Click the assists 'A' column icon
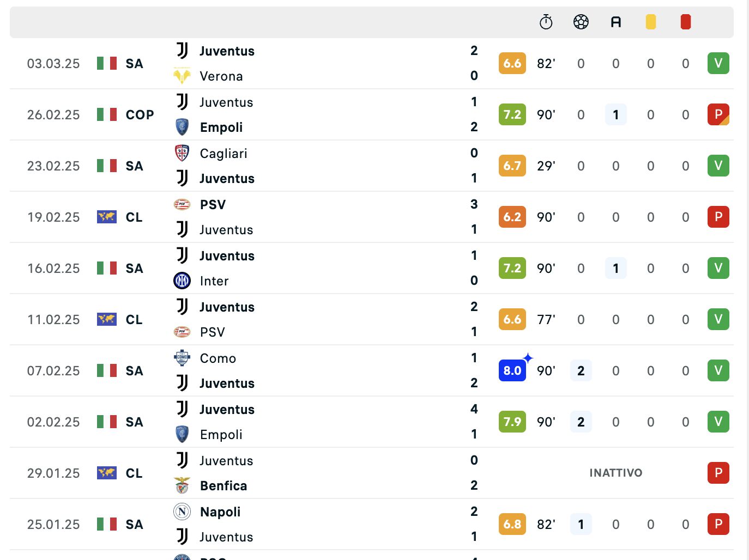 click(x=616, y=22)
